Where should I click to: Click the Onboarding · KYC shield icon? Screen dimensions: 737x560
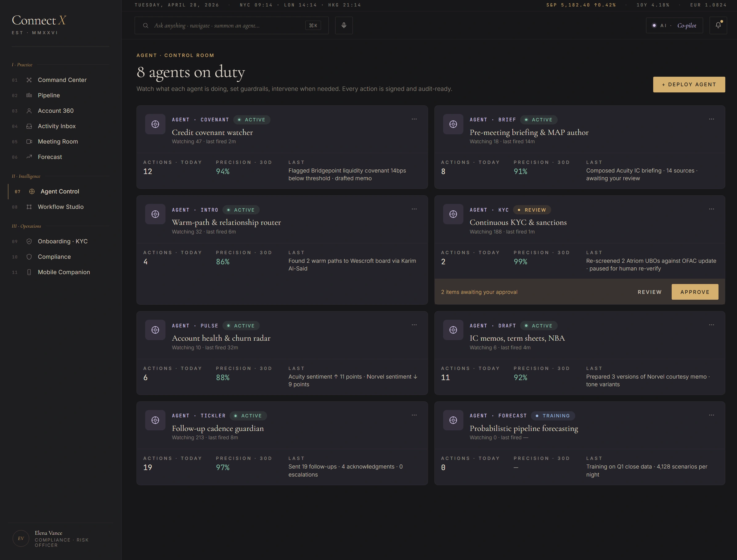coord(29,241)
